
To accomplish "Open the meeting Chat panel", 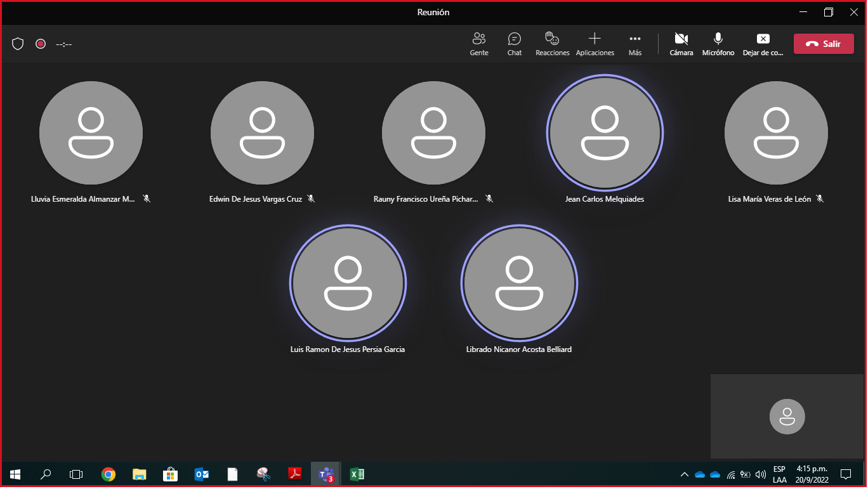I will [x=514, y=44].
